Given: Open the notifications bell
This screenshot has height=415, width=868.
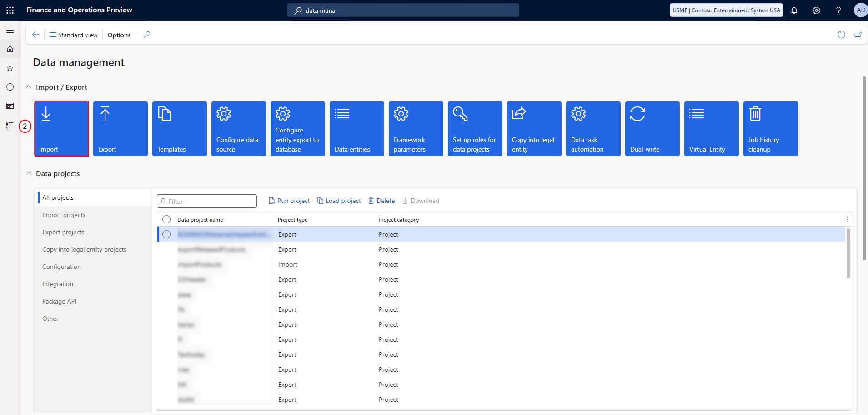Looking at the screenshot, I should [x=794, y=10].
